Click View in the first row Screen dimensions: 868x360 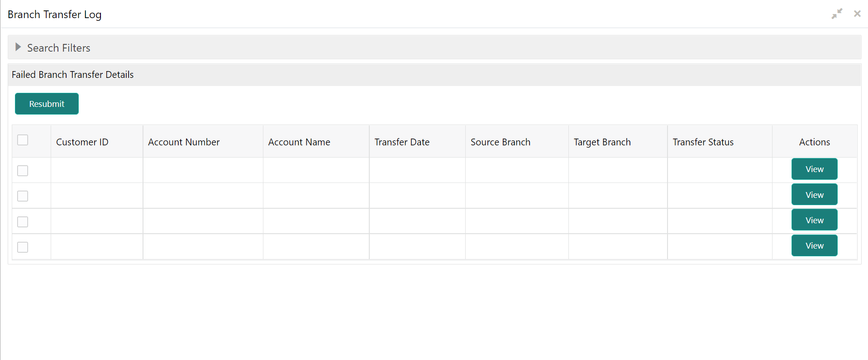pyautogui.click(x=814, y=169)
